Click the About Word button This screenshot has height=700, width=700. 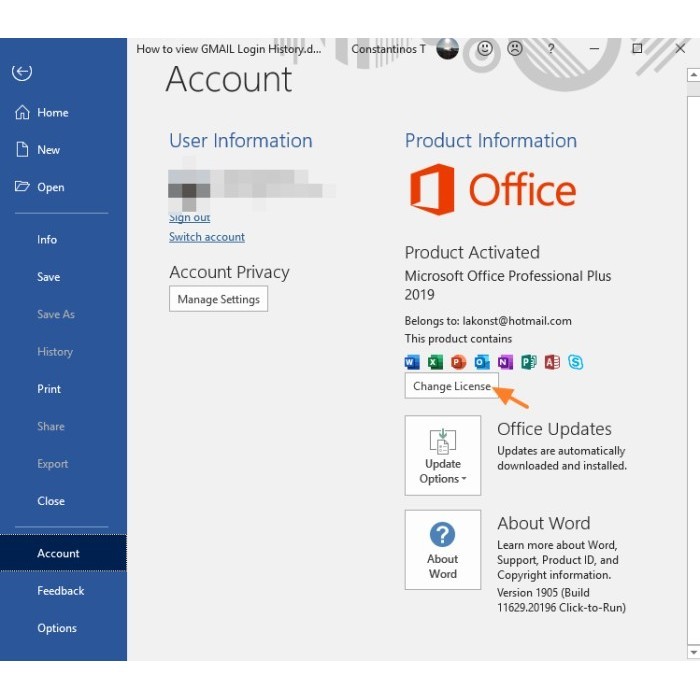443,550
